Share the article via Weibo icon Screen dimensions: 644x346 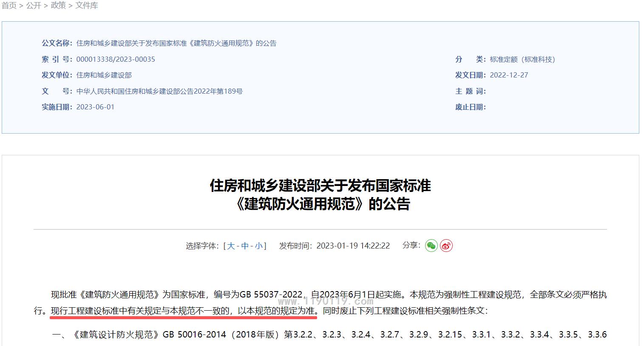pyautogui.click(x=446, y=246)
